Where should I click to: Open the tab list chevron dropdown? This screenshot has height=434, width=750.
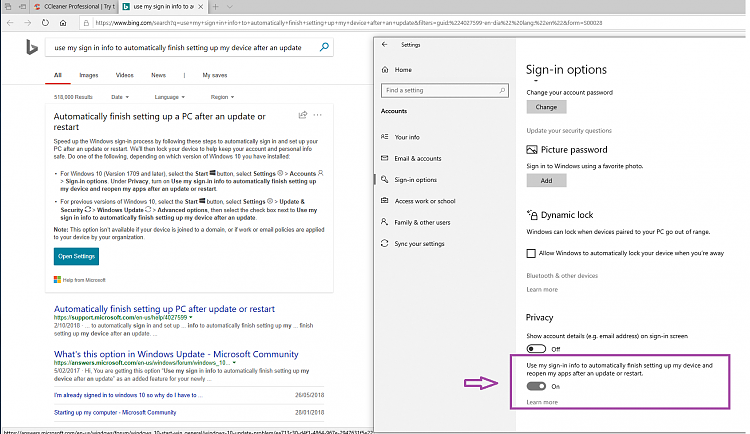point(230,7)
